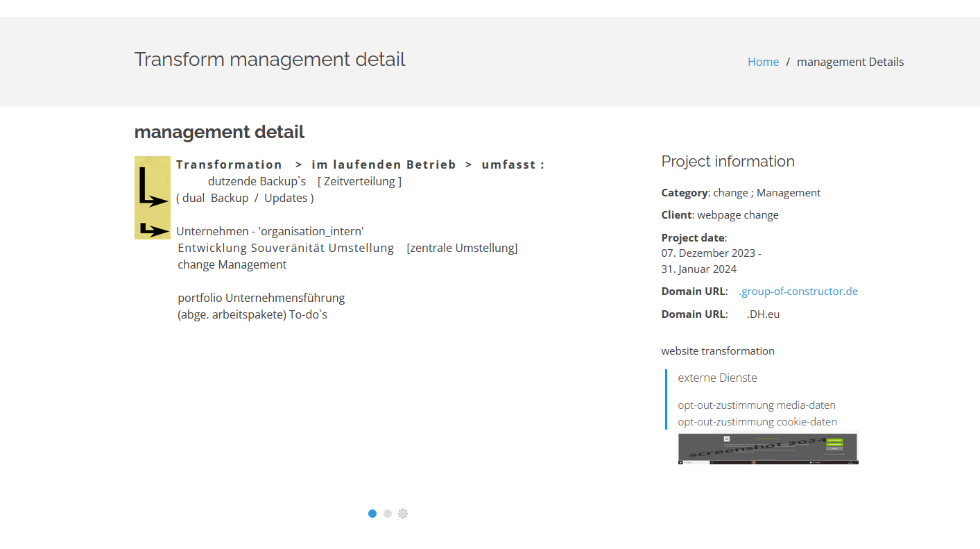Click the bold 'management detail' heading
Image resolution: width=980 pixels, height=549 pixels.
(x=219, y=132)
